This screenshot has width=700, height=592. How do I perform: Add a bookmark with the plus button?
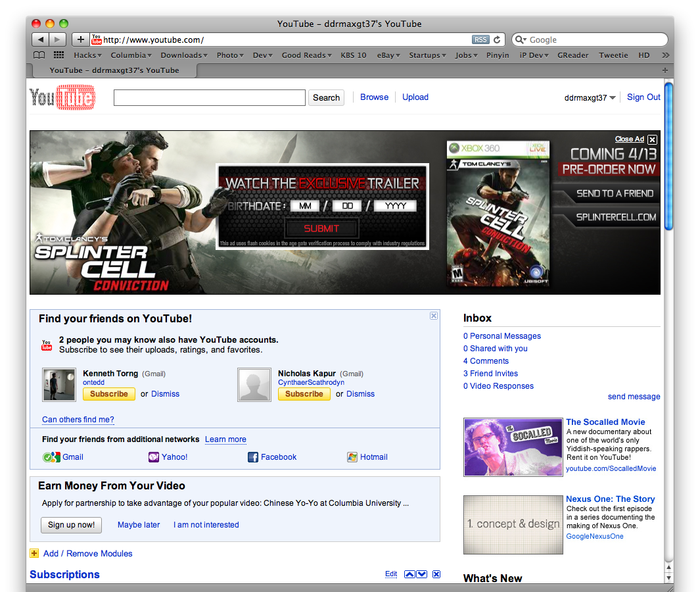80,39
